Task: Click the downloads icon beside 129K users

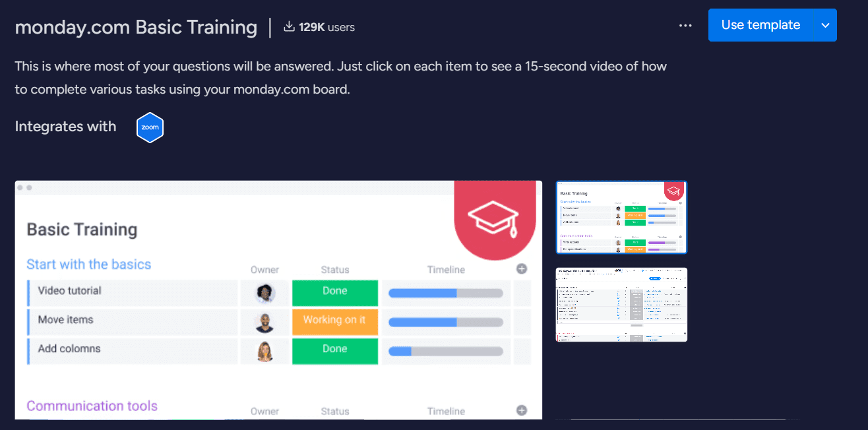Action: 288,26
